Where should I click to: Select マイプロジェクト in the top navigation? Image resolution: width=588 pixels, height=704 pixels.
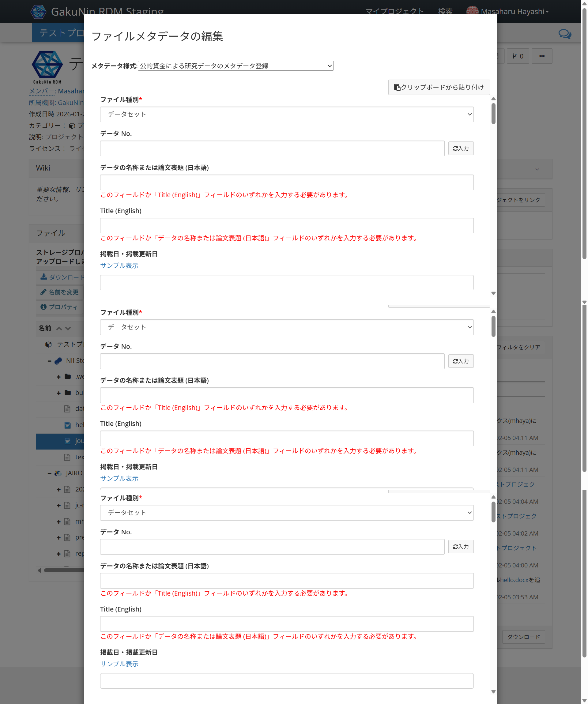click(395, 11)
